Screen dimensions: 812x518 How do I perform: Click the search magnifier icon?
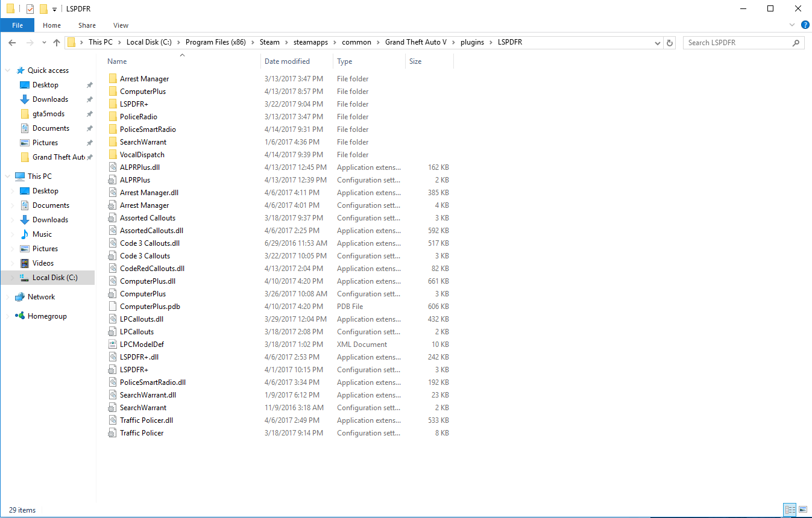796,43
